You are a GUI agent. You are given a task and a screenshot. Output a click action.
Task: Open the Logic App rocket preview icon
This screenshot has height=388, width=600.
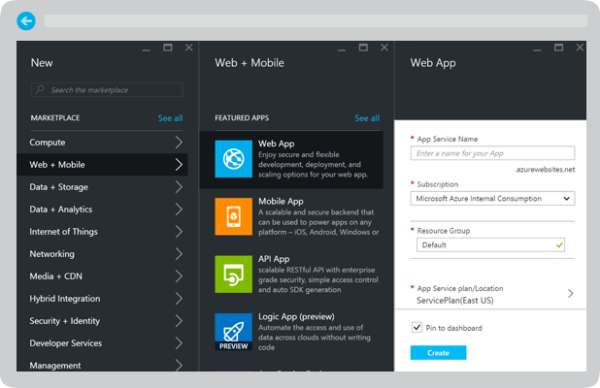click(x=233, y=332)
